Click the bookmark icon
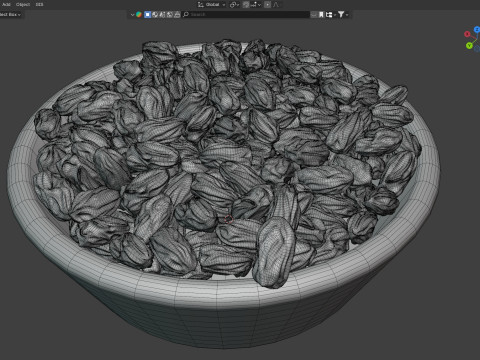Image resolution: width=480 pixels, height=360 pixels. (321, 15)
